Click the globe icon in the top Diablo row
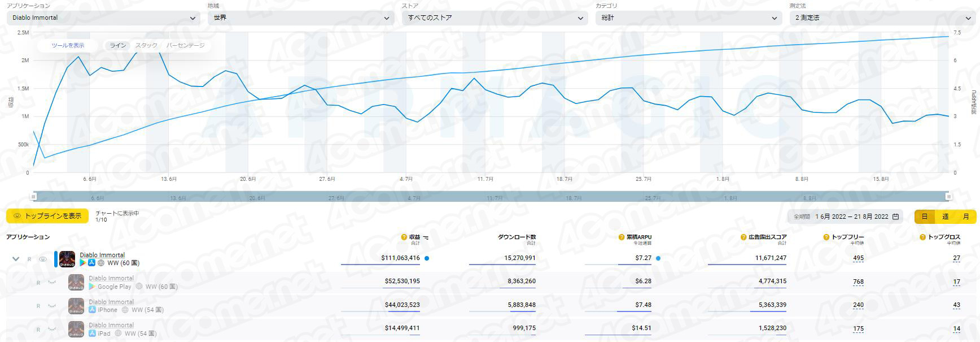The height and width of the screenshot is (342, 980). [101, 263]
